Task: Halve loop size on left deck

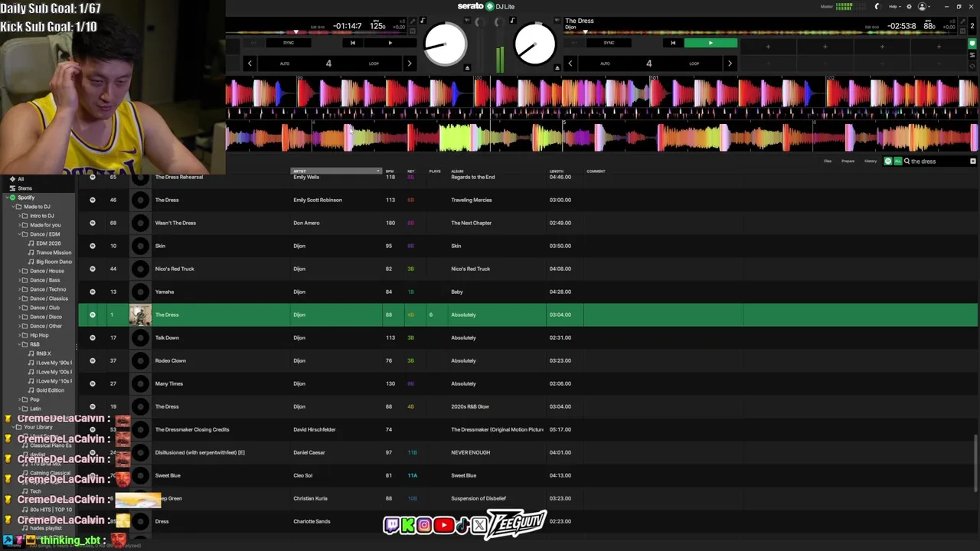Action: click(x=250, y=64)
